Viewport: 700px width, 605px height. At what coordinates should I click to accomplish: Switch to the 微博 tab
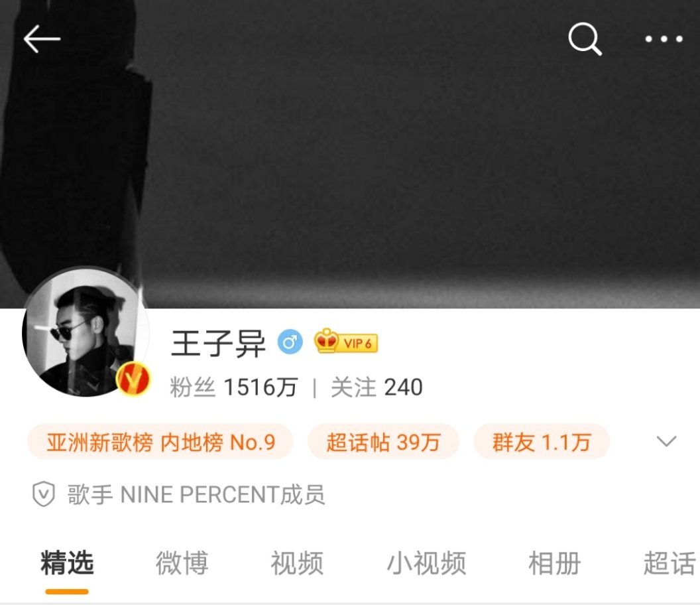pos(182,563)
